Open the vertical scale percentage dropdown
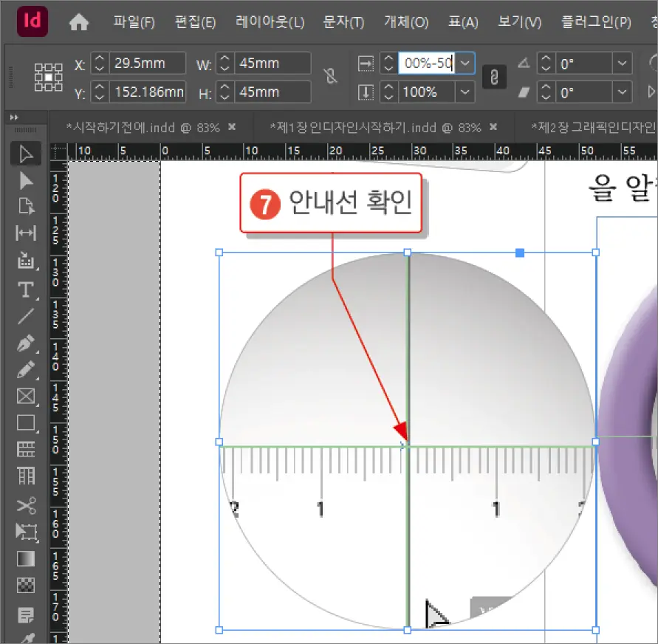Image resolution: width=658 pixels, height=644 pixels. (465, 92)
